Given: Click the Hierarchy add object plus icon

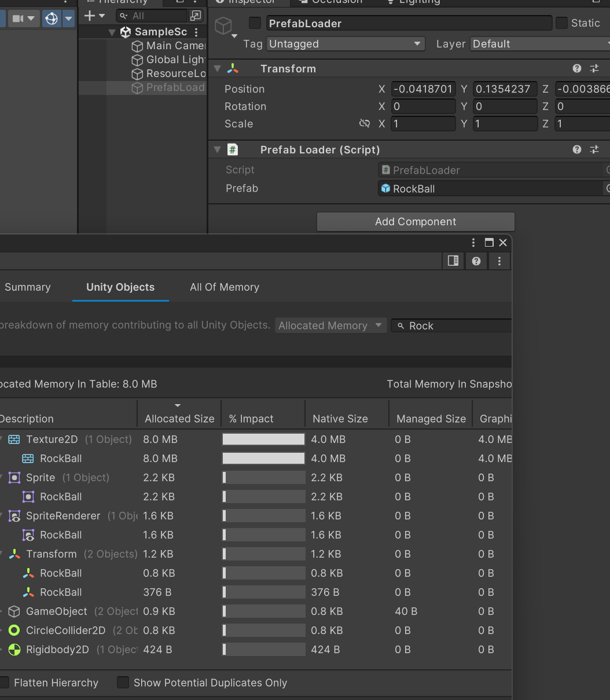Looking at the screenshot, I should pos(90,16).
